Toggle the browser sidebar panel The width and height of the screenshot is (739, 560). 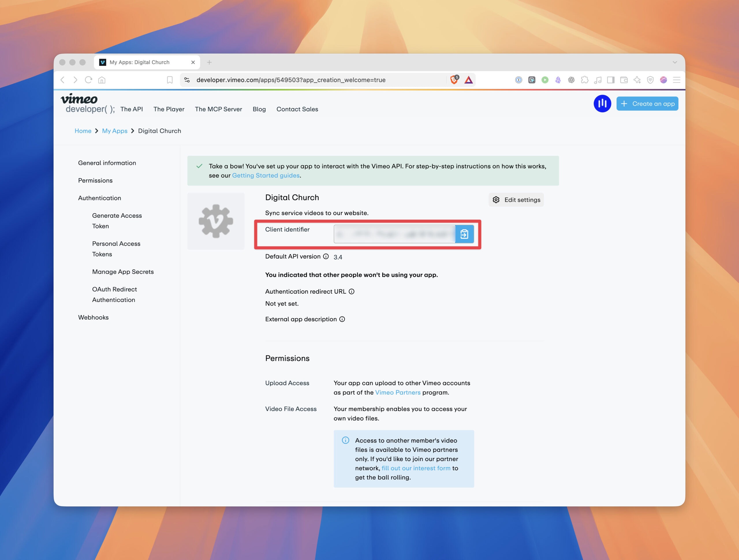(611, 80)
